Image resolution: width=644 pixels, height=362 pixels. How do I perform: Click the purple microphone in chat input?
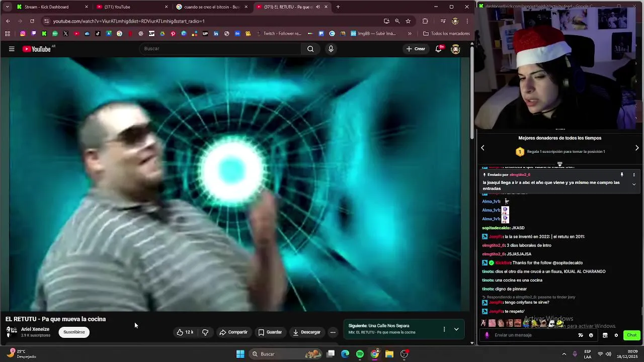tap(487, 335)
